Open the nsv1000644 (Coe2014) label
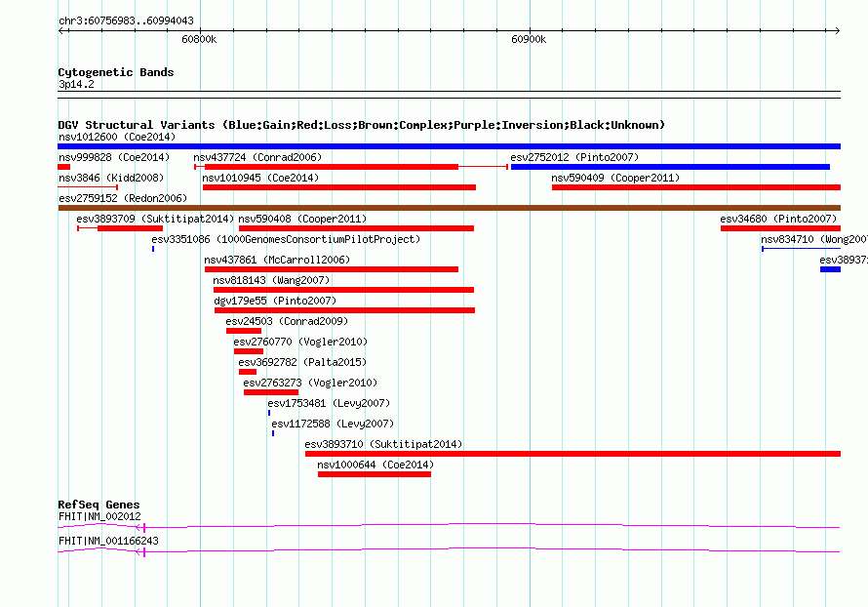Screen dimensions: 868x607 tap(375, 465)
